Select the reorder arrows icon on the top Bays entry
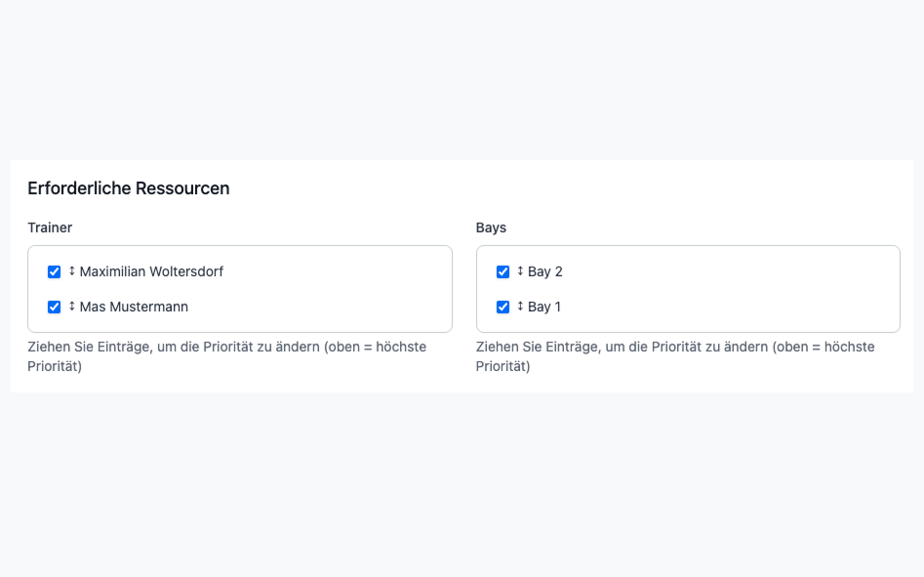The height and width of the screenshot is (577, 924). click(x=520, y=271)
